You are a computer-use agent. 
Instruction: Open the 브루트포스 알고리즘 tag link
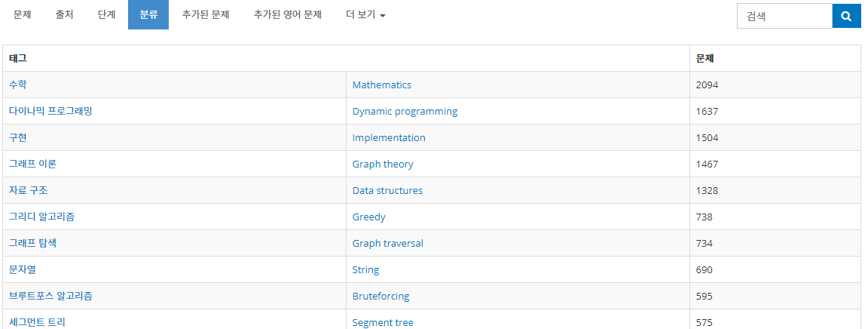(50, 296)
